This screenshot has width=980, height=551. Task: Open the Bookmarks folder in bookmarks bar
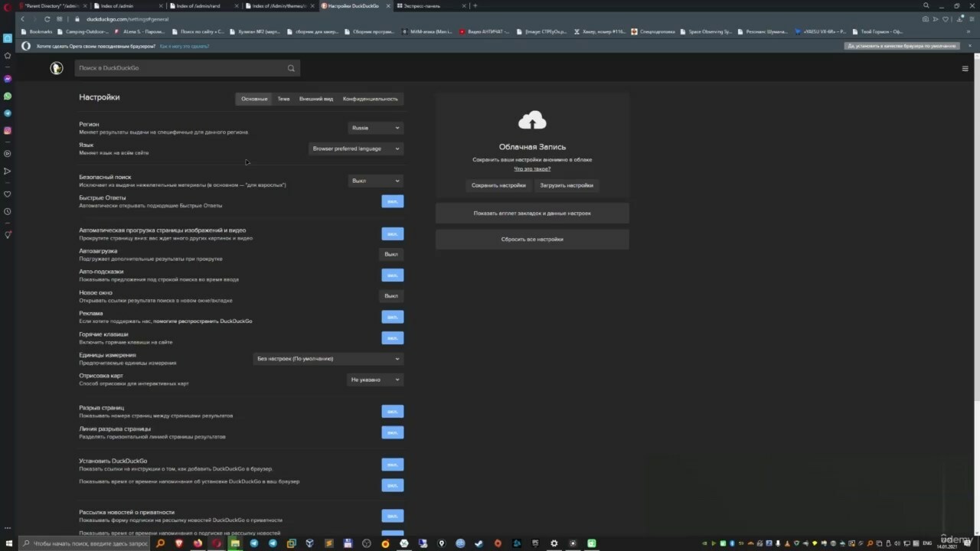36,32
